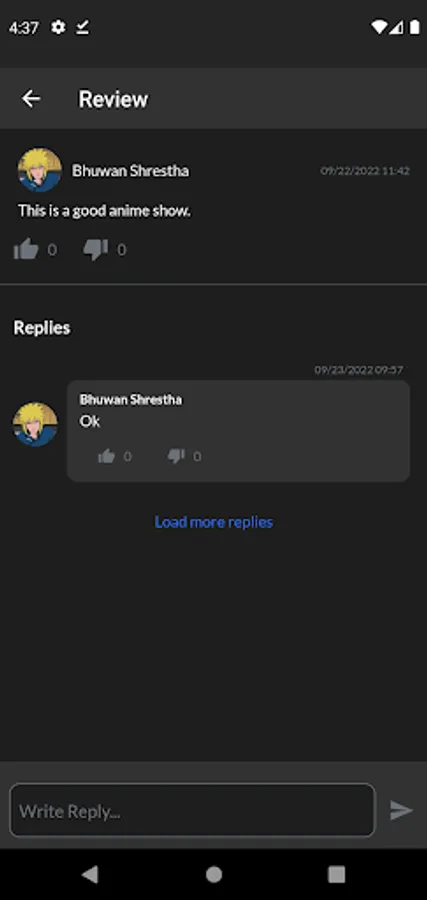Image resolution: width=427 pixels, height=900 pixels.
Task: Focus the Write Reply text field
Action: pos(192,810)
